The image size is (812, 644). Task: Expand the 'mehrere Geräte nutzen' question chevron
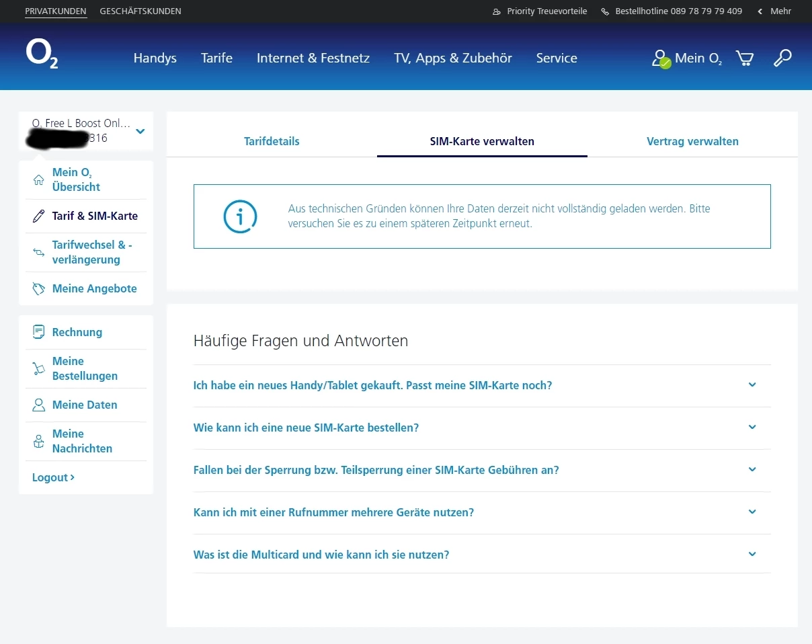pyautogui.click(x=752, y=512)
